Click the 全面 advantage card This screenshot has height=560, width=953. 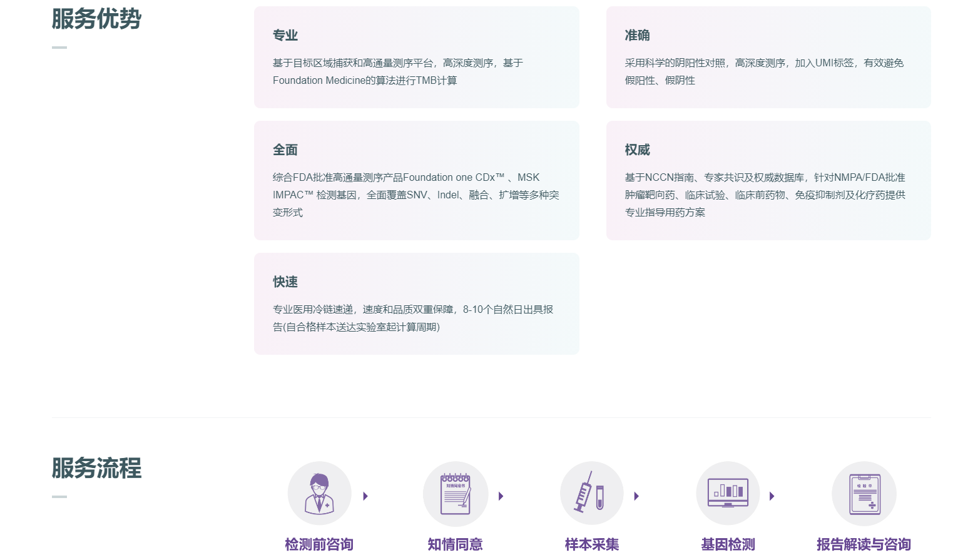tap(416, 181)
